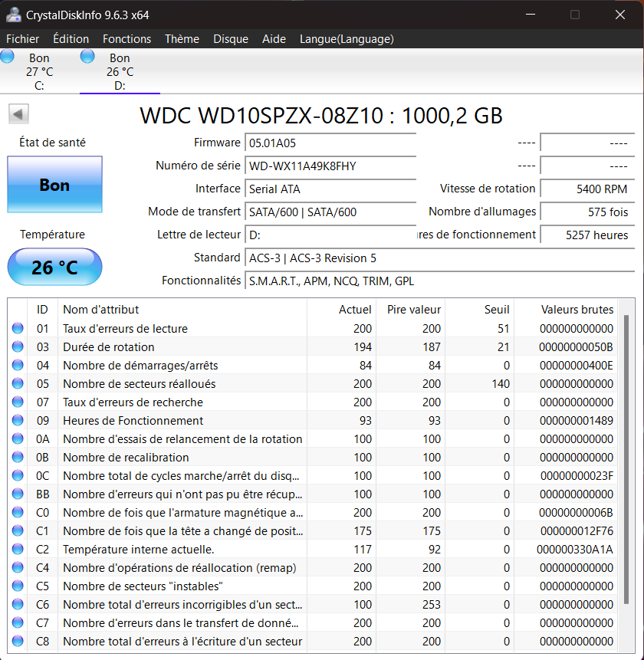644x660 pixels.
Task: Click status orb for attribute C7 row
Action: [x=18, y=622]
